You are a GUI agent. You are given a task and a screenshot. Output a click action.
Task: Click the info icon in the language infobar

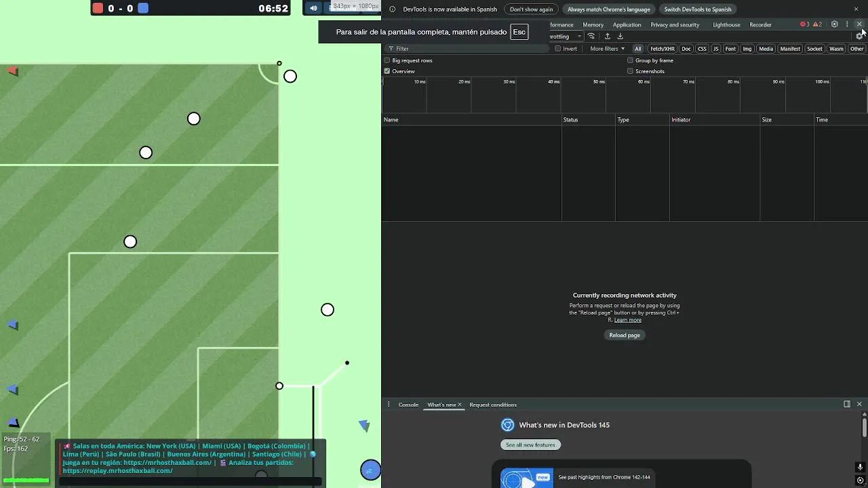click(392, 9)
